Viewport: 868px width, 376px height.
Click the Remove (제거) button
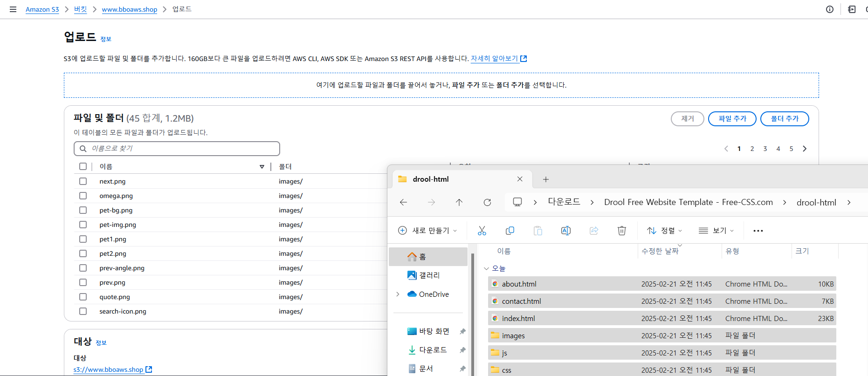(x=688, y=119)
